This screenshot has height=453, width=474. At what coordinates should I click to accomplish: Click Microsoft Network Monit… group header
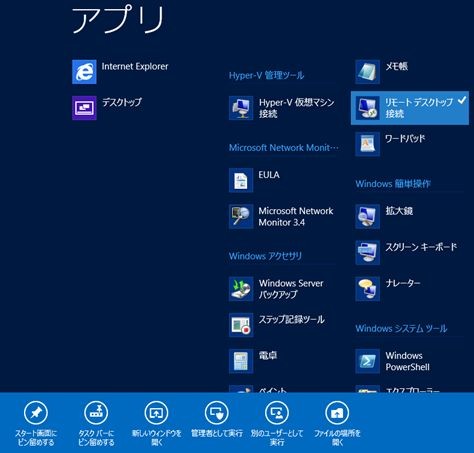coord(284,148)
